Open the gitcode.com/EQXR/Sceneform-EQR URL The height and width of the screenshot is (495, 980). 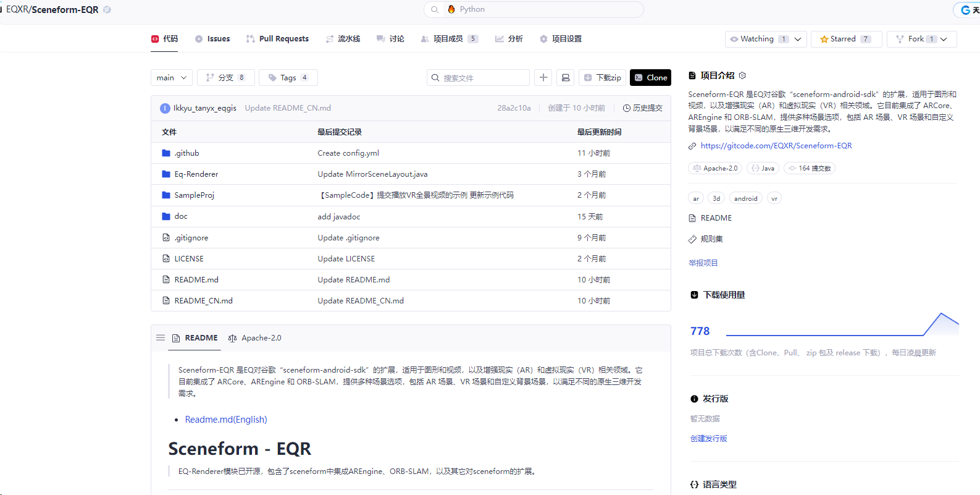776,145
